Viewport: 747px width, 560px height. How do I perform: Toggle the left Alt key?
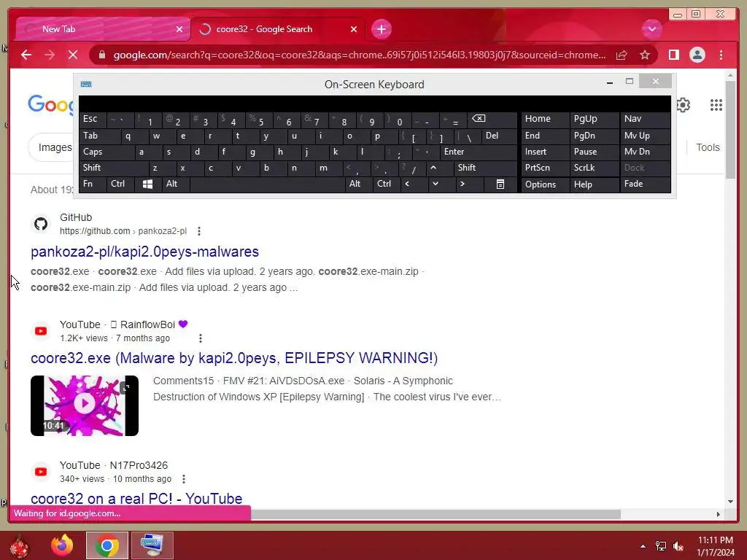pos(175,184)
